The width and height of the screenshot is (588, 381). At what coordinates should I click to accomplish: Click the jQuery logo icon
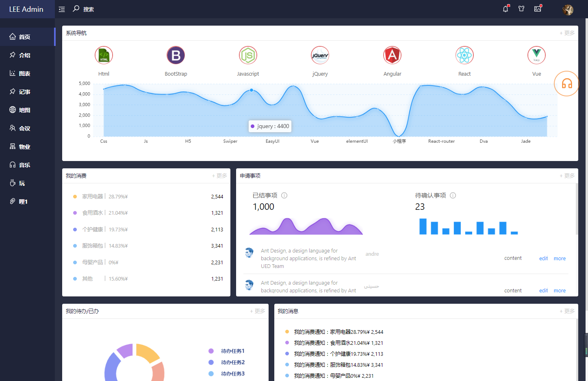[320, 55]
